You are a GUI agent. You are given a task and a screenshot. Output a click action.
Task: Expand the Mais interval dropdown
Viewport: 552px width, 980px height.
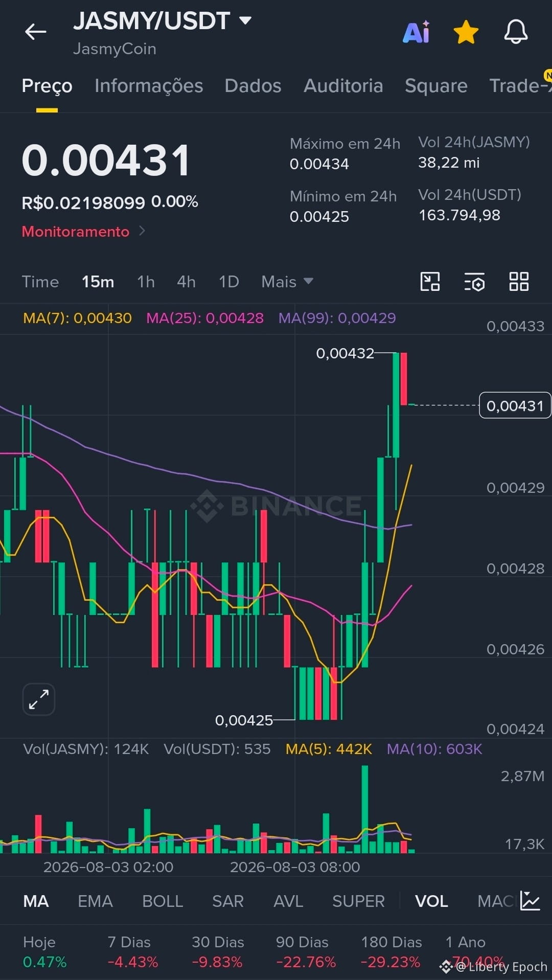(287, 282)
